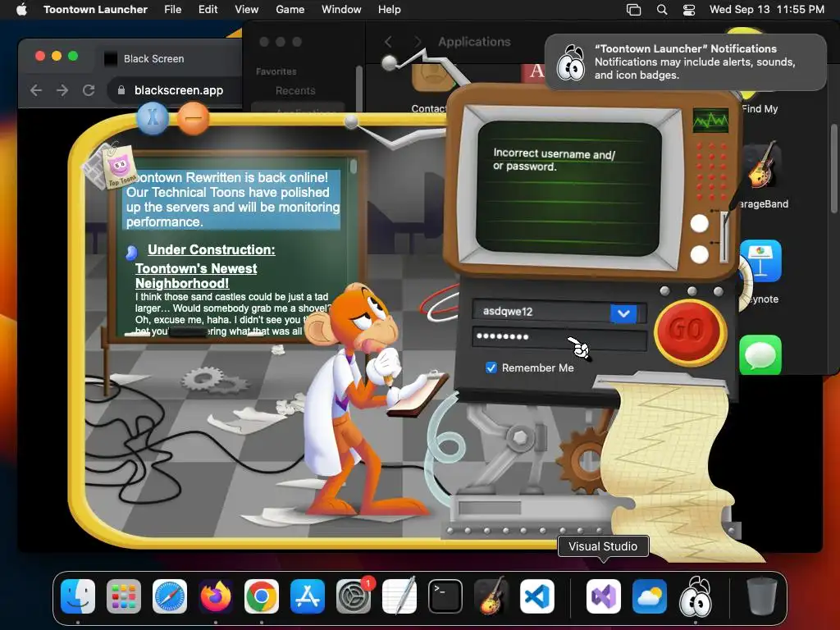Click Toontown Launcher icon in the Dock
Viewport: 840px width, 630px height.
(696, 596)
